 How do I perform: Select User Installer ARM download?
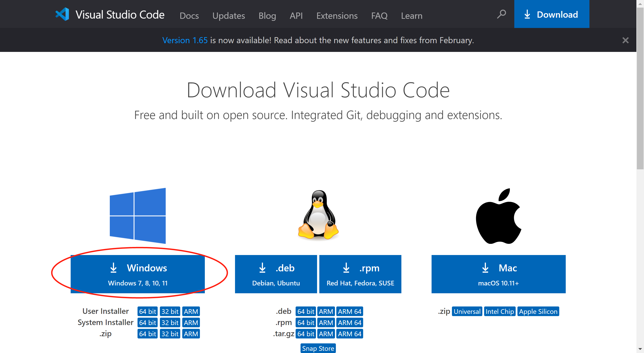(x=191, y=311)
